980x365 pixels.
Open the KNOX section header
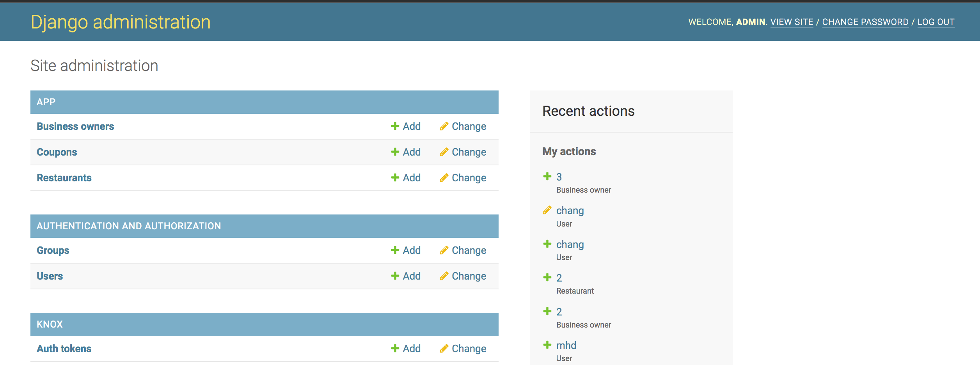click(x=50, y=324)
